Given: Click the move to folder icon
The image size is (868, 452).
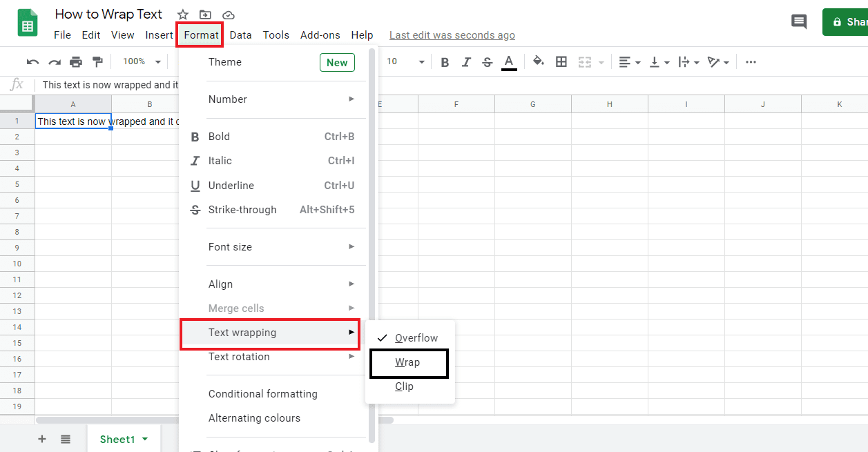Looking at the screenshot, I should [205, 14].
